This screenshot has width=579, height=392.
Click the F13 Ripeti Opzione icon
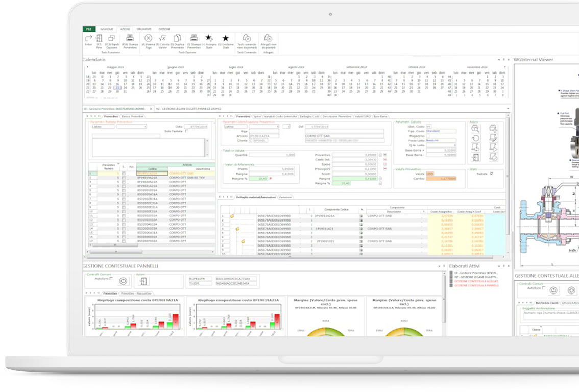pos(111,38)
